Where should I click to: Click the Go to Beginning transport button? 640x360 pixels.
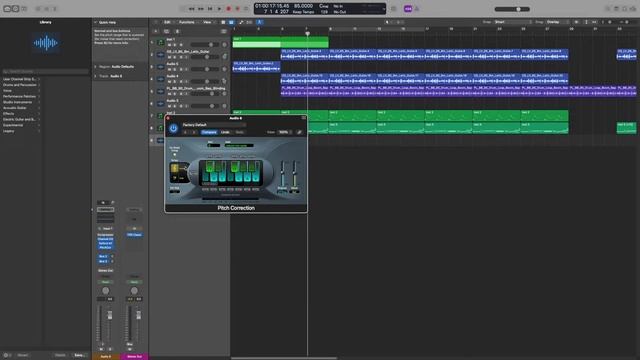point(210,9)
